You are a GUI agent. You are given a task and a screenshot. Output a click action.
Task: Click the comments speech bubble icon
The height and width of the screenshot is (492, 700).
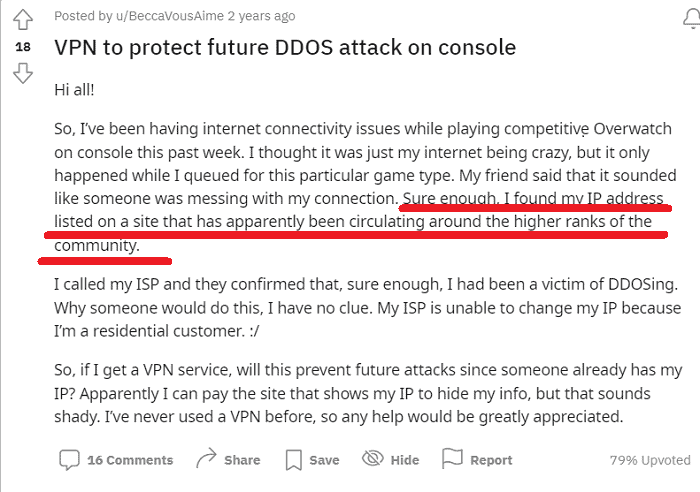[69, 460]
